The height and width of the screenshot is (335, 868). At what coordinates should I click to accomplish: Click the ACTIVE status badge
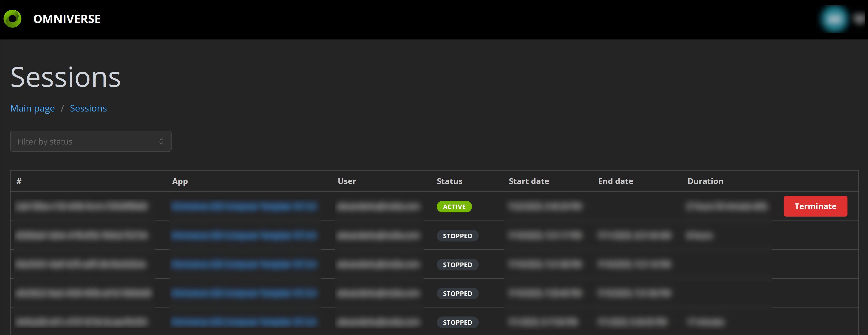(x=454, y=207)
